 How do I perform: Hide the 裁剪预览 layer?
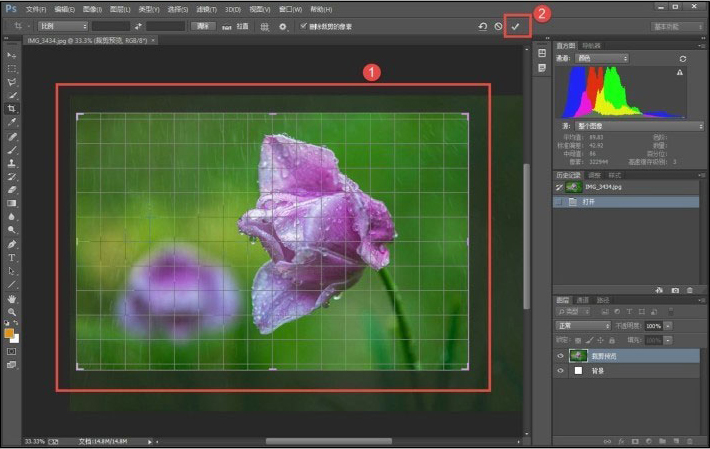559,355
